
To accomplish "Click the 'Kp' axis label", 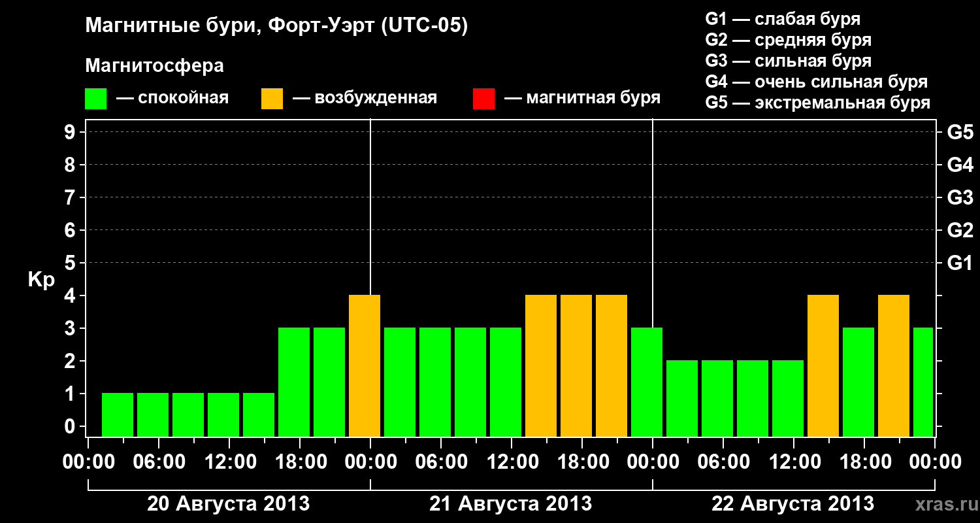I will coord(41,280).
